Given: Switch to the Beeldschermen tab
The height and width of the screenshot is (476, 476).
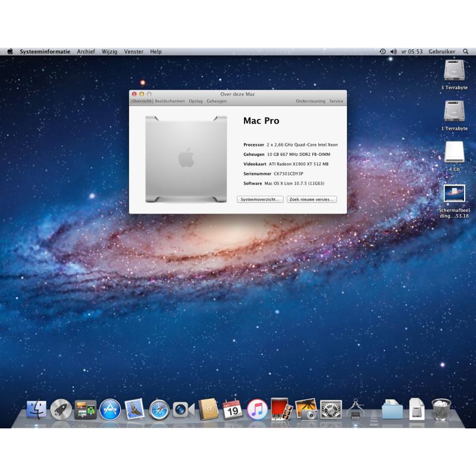Looking at the screenshot, I should point(170,101).
